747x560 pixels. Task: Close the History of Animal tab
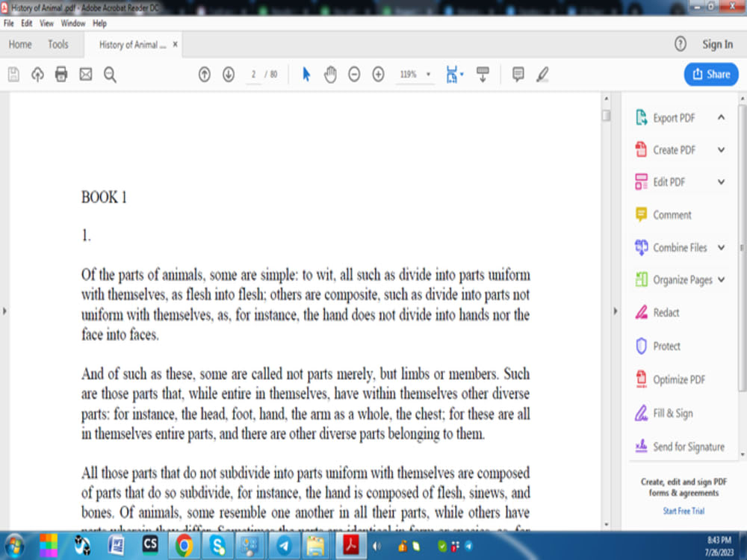(176, 44)
